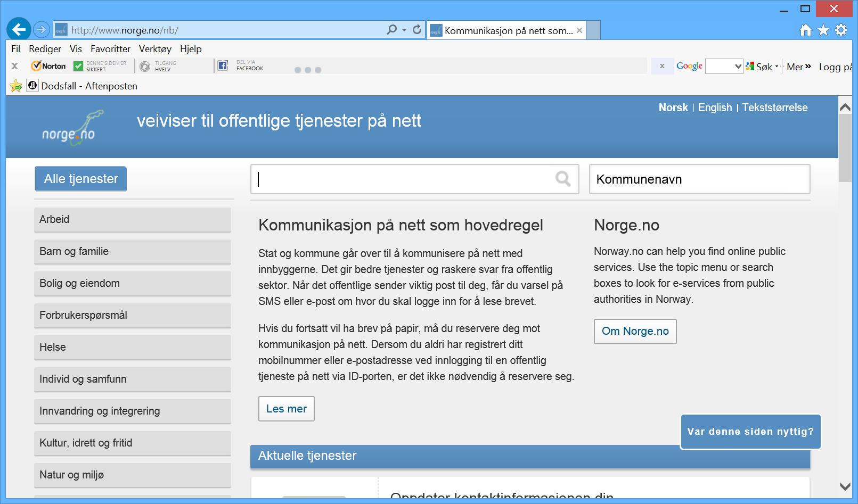Go back with the browser back arrow
The height and width of the screenshot is (504, 858).
pos(19,29)
